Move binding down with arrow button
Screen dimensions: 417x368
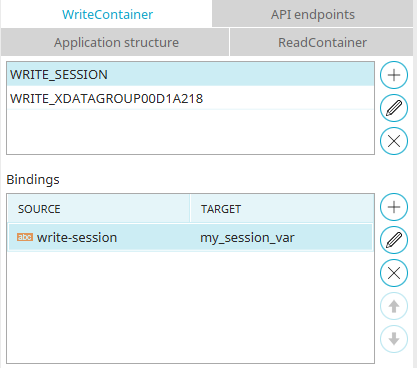point(394,339)
